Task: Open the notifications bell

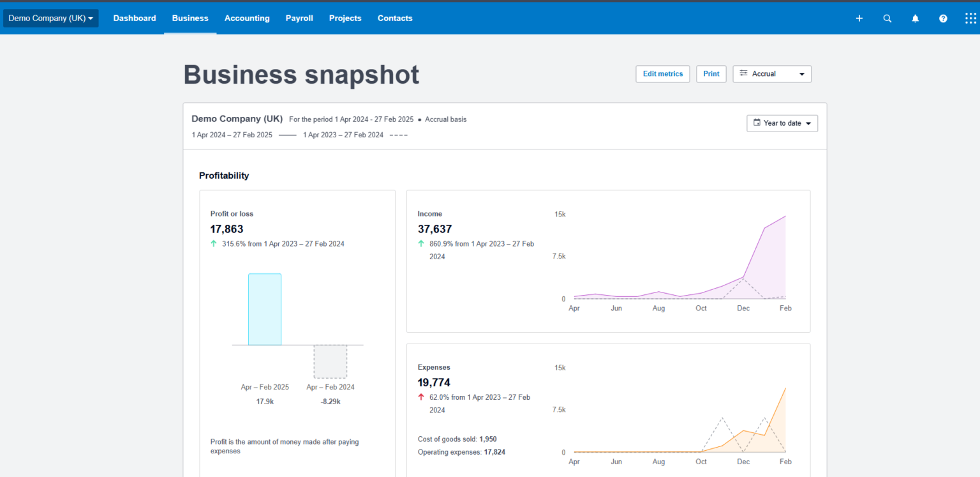Action: [915, 19]
